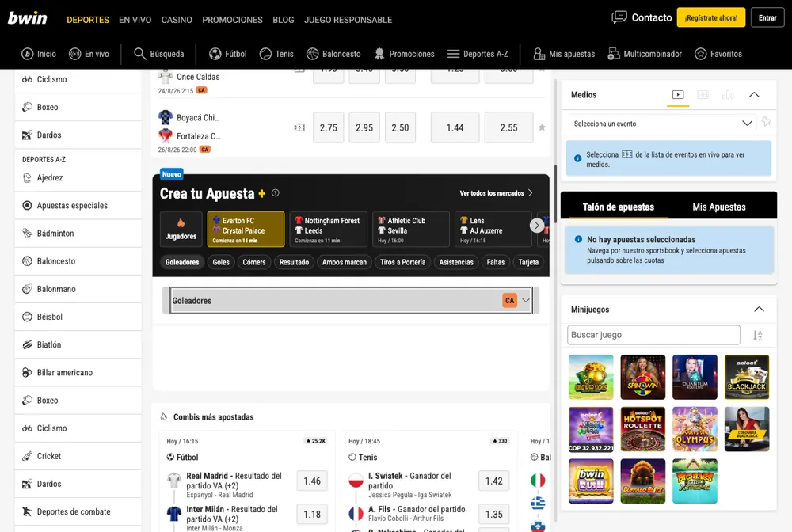This screenshot has width=792, height=532.
Task: Launch the Hotspot Roulette minigame
Action: (642, 429)
